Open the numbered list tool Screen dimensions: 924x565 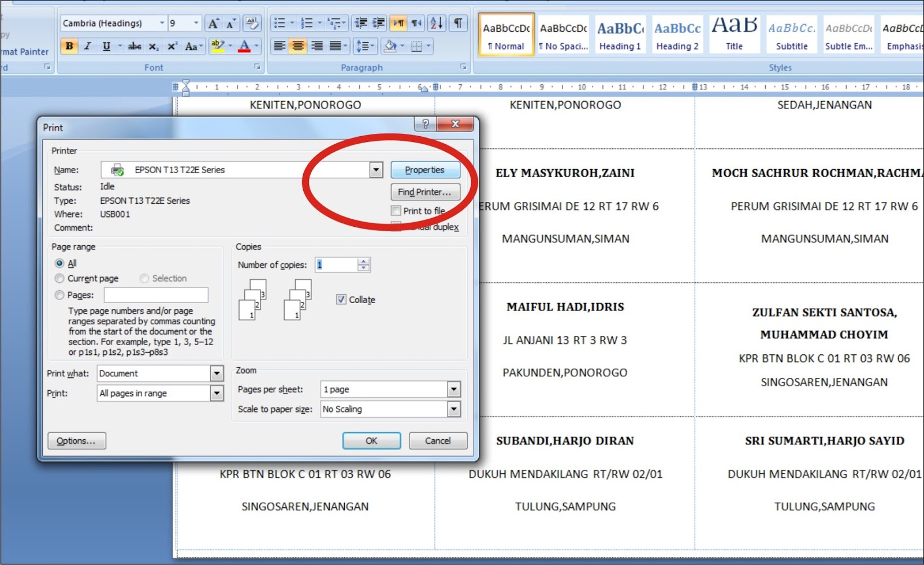tap(306, 22)
